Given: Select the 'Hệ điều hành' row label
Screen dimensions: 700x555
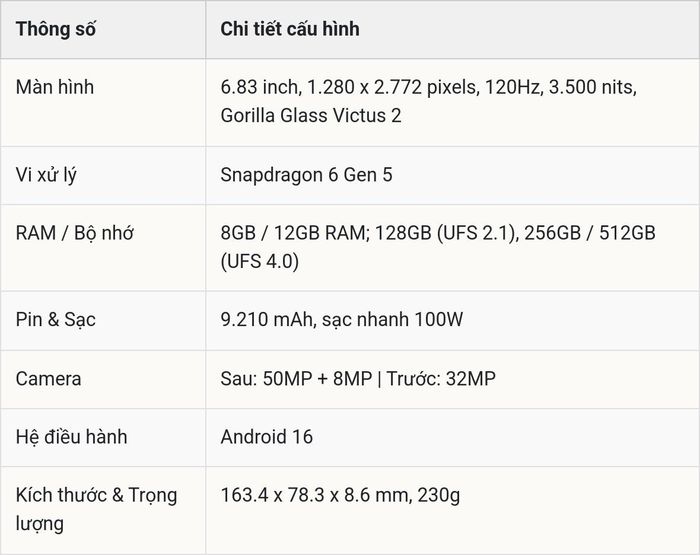Looking at the screenshot, I should point(71,437).
